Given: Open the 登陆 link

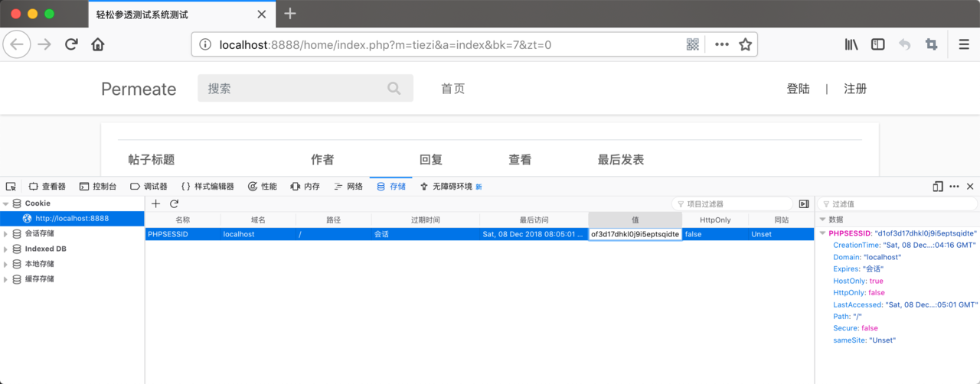Looking at the screenshot, I should [x=798, y=89].
